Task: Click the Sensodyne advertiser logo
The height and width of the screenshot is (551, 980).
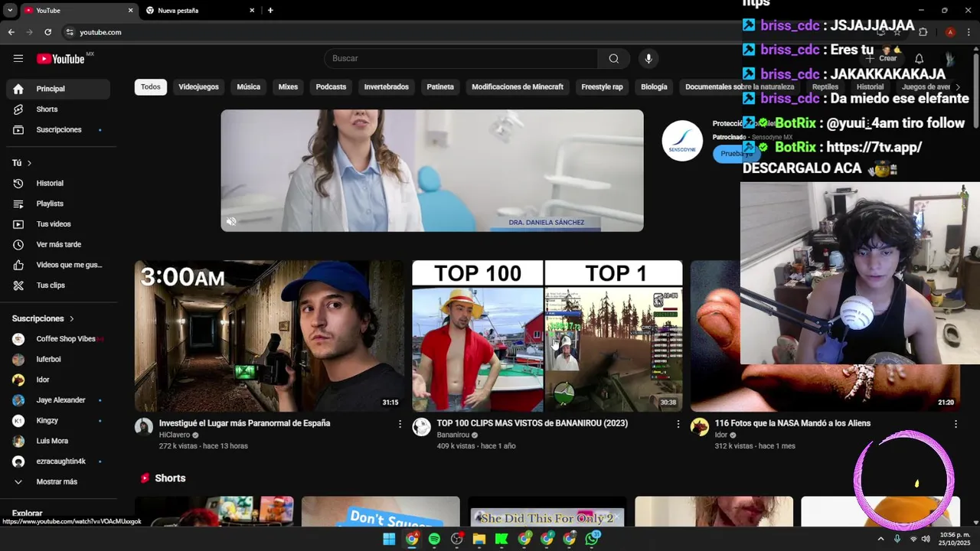Action: tap(682, 141)
